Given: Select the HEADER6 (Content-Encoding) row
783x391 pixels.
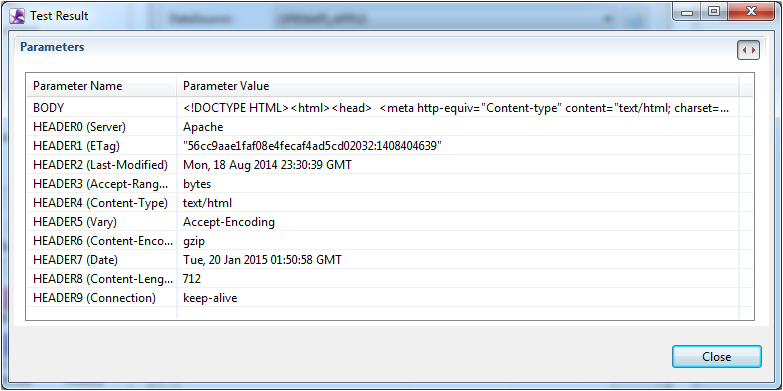Looking at the screenshot, I should (384, 241).
